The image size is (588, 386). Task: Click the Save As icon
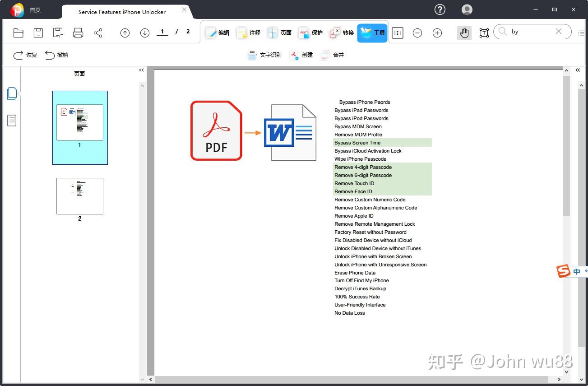click(x=58, y=33)
